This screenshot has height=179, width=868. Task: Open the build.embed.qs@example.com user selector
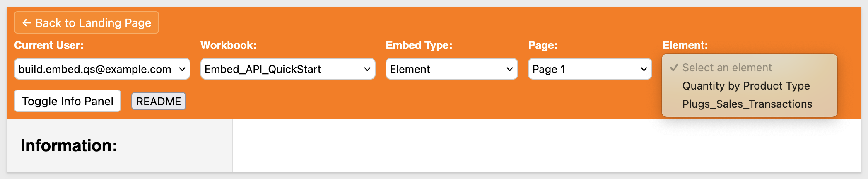95,69
